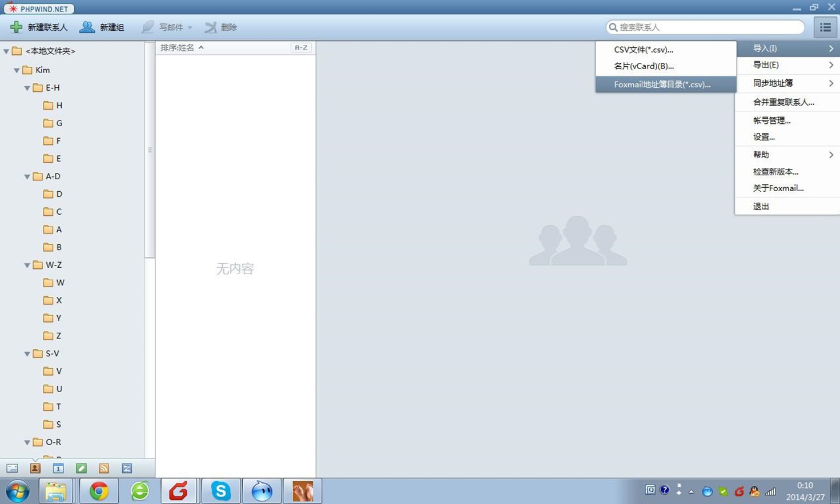Viewport: 840px width, 504px height.
Task: Open the RSS feed icon in bottom bar
Action: (x=104, y=469)
